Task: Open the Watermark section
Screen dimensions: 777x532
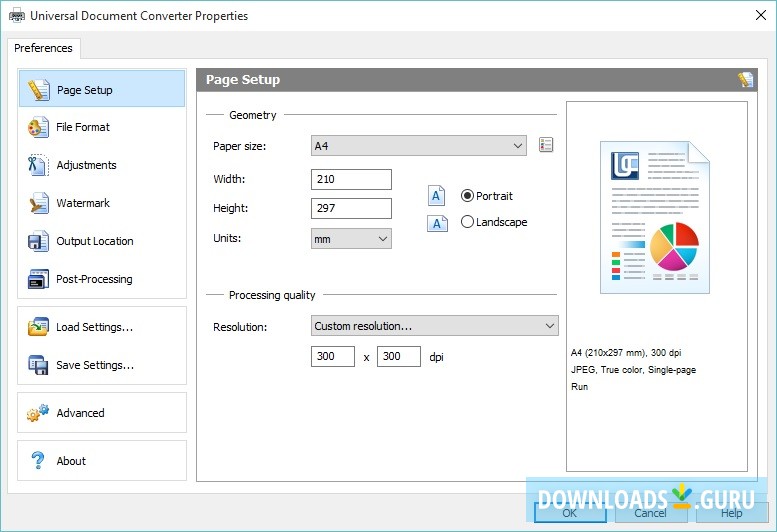Action: click(x=102, y=203)
